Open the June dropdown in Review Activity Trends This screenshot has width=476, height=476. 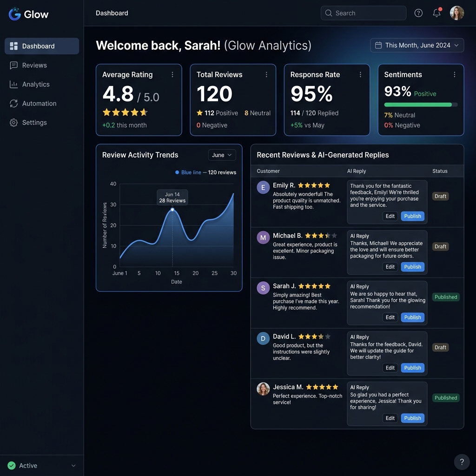pos(222,155)
